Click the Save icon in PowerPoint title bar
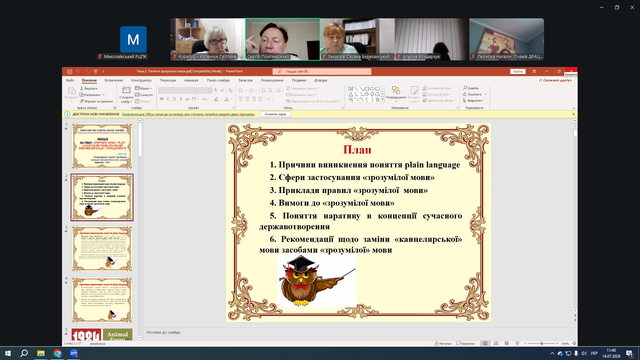 coord(69,71)
